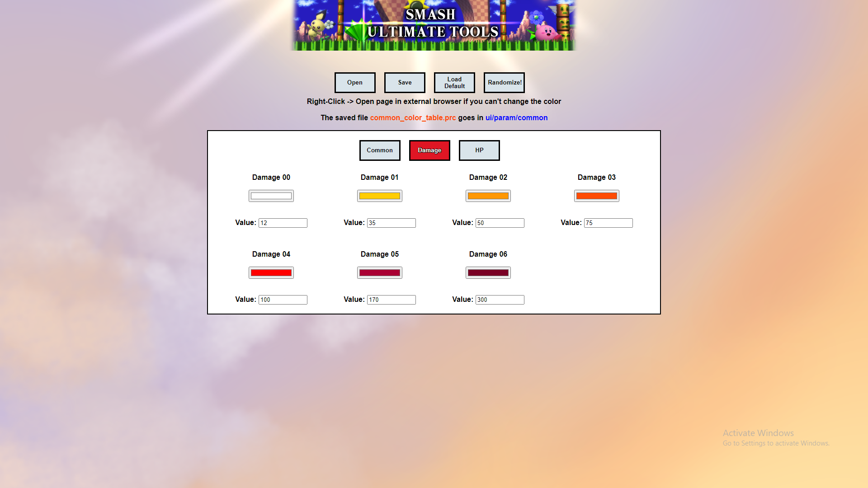This screenshot has width=868, height=488.
Task: Click the Damage 03 red-orange color swatch
Action: point(596,196)
